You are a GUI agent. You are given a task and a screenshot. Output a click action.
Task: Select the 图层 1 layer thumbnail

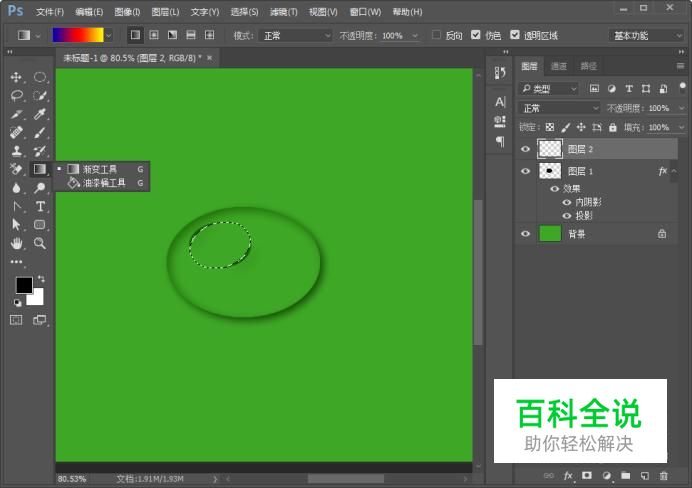(550, 171)
